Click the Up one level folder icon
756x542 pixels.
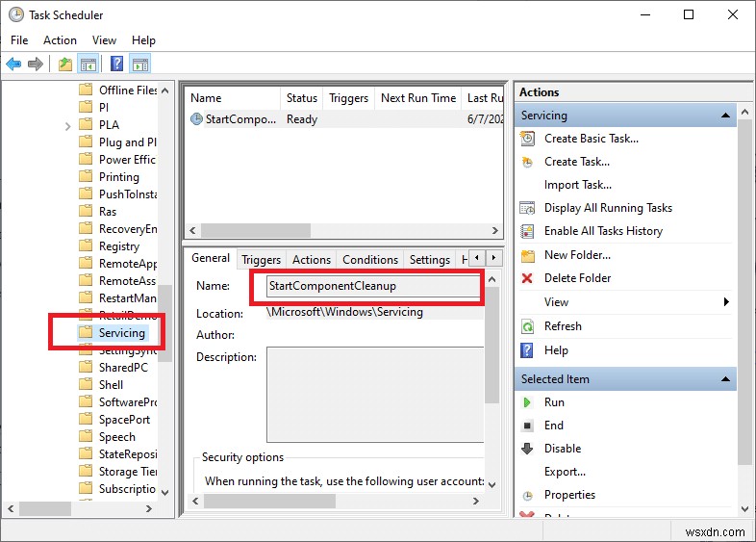pos(65,64)
